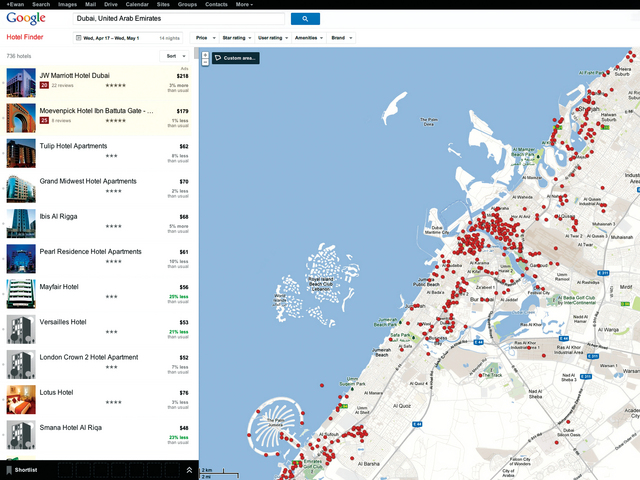The image size is (640, 480).
Task: Click the lone red hotel pin offshore in the sea
Action: point(322,385)
